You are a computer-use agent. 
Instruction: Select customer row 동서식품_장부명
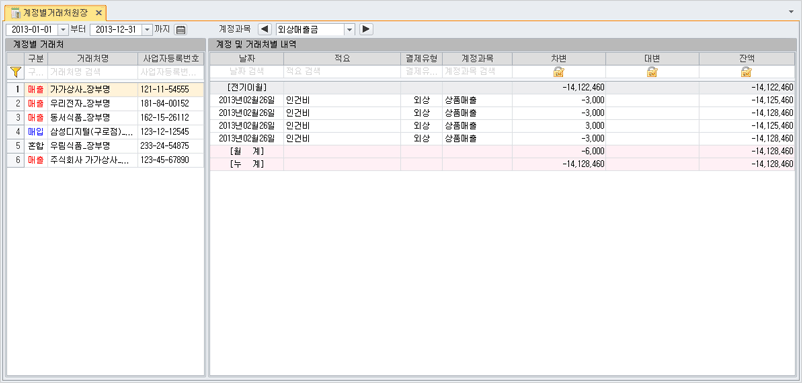tap(105, 118)
